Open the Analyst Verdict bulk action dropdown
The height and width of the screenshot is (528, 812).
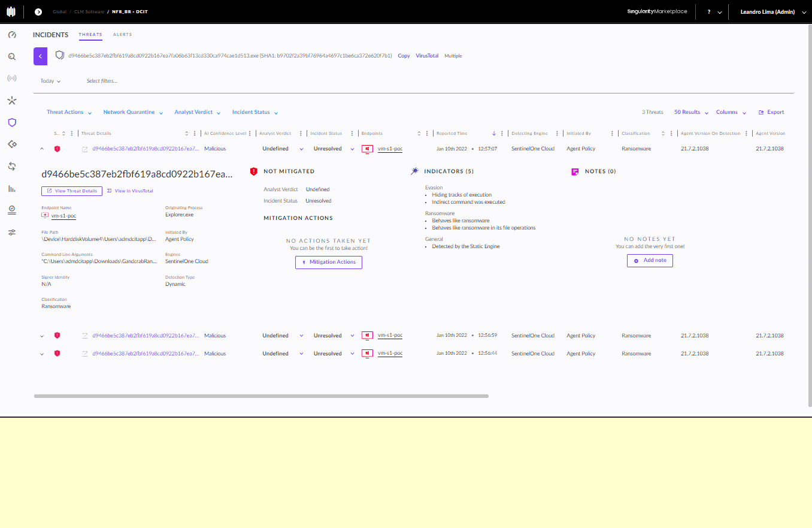tap(198, 112)
